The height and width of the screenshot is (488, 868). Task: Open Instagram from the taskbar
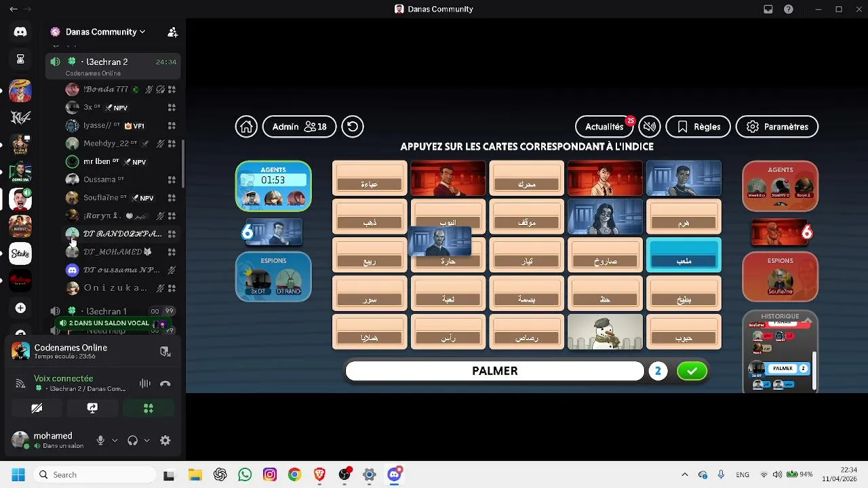click(x=270, y=475)
